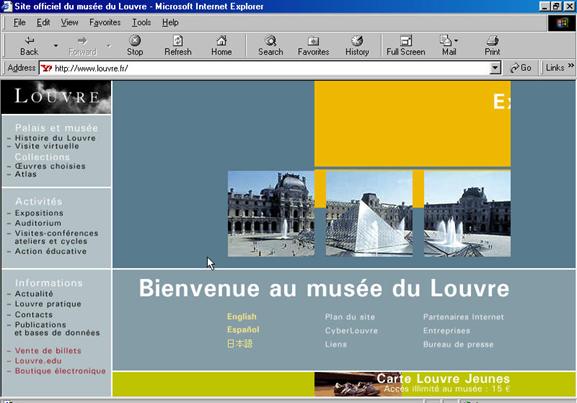Stop loading the page
The image size is (577, 403).
(135, 46)
